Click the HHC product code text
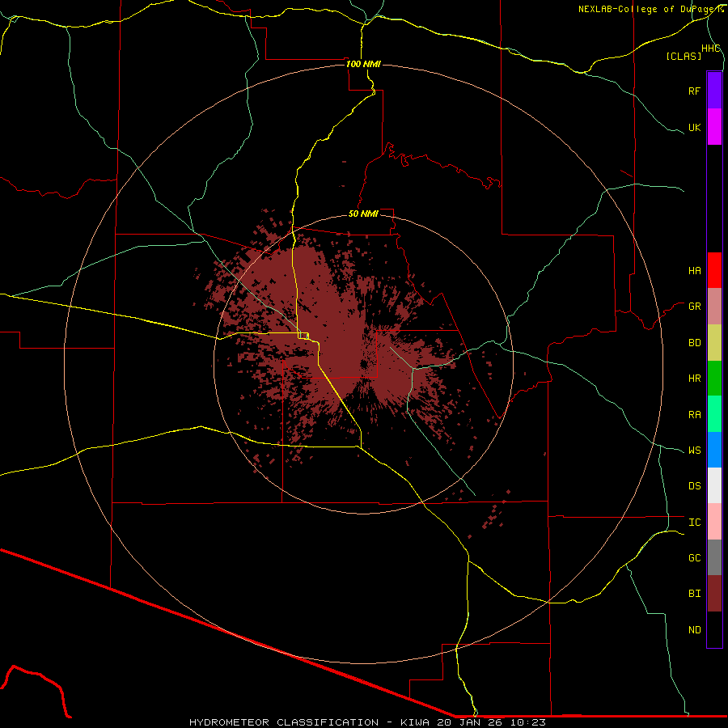The image size is (728, 728). click(711, 49)
